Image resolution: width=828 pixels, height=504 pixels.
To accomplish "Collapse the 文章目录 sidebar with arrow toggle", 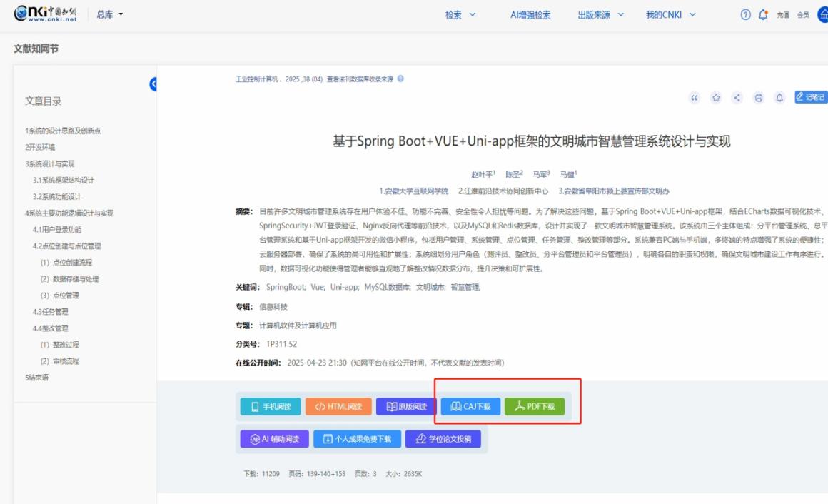I will (153, 85).
